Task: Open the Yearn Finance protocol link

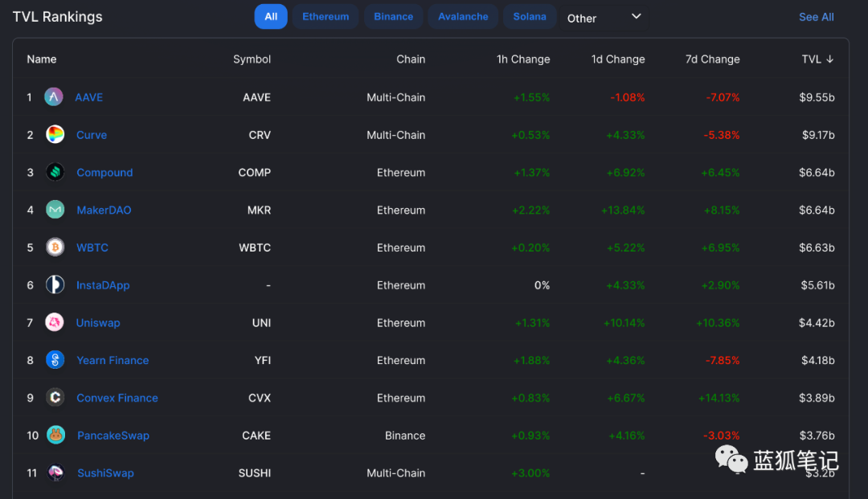Action: coord(113,361)
